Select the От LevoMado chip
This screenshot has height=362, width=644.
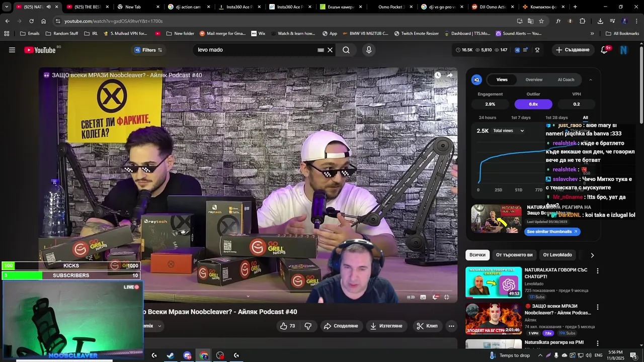[x=558, y=255]
